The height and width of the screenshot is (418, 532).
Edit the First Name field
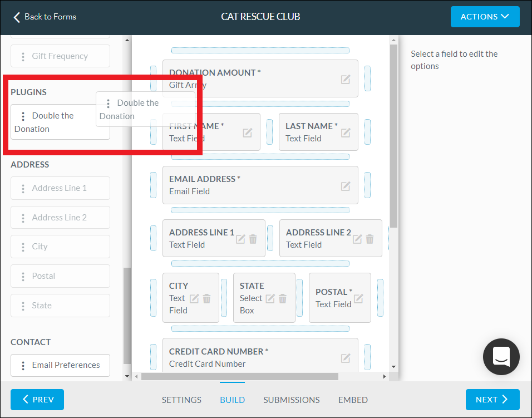(247, 132)
